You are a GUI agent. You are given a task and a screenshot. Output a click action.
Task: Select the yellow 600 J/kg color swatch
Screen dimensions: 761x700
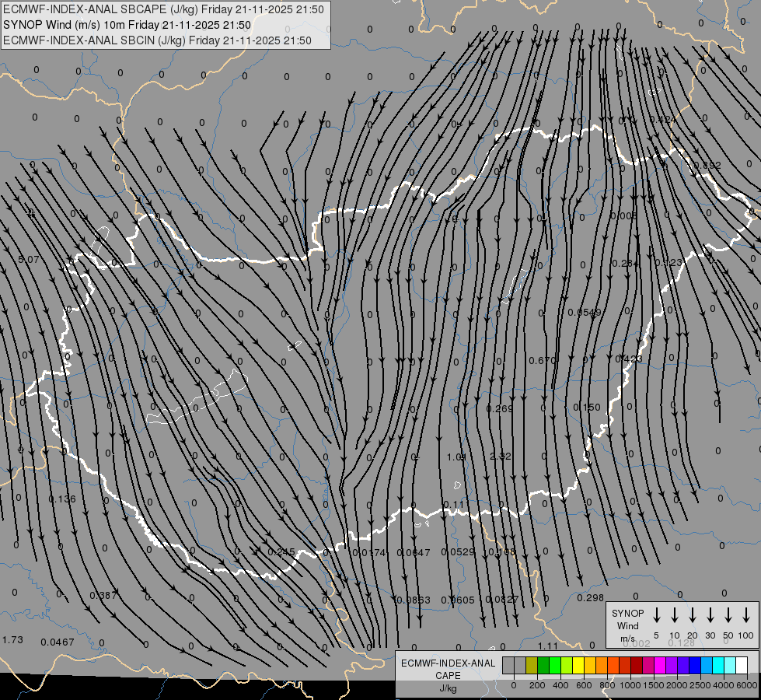pos(578,665)
